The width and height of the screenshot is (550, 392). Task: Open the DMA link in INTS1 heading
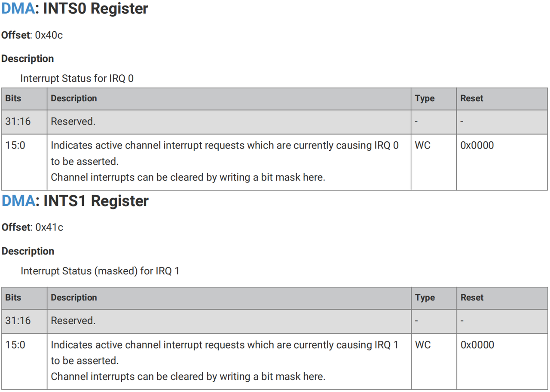tap(18, 201)
